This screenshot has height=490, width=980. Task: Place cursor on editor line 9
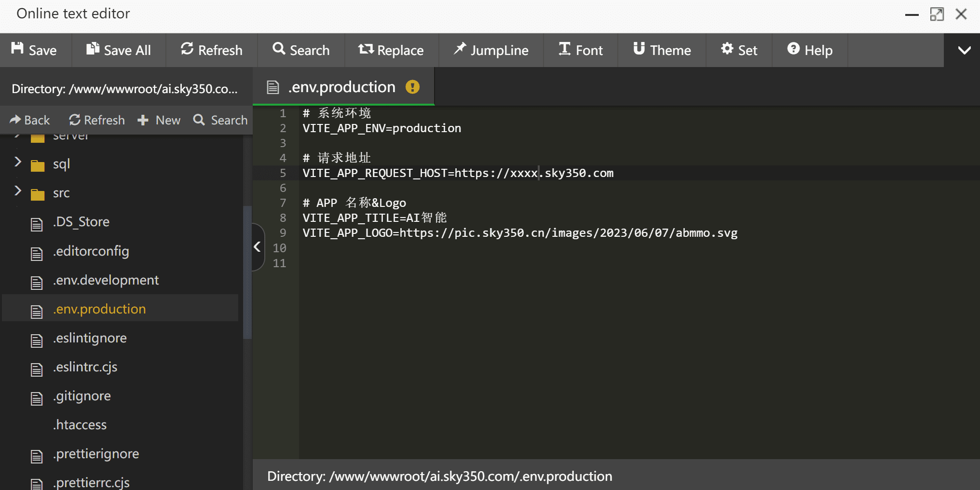pyautogui.click(x=519, y=233)
